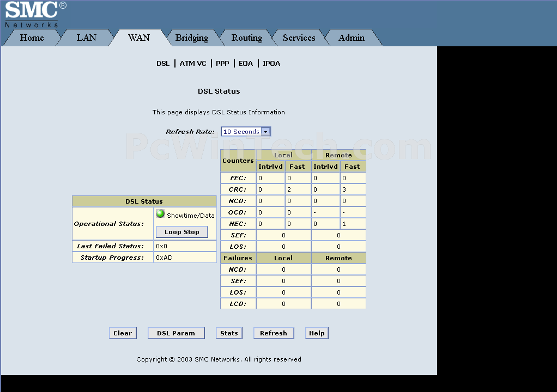
Task: Click the HEC row label
Action: coord(238,224)
